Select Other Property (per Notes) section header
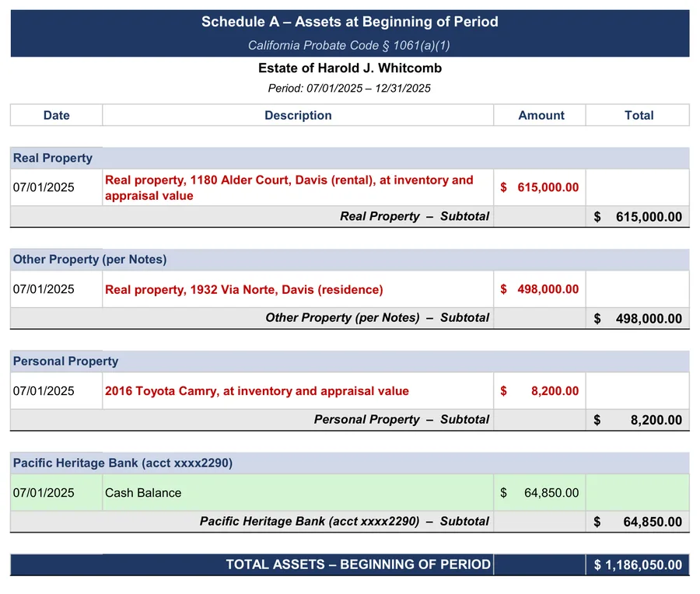This screenshot has height=594, width=700. click(x=349, y=260)
